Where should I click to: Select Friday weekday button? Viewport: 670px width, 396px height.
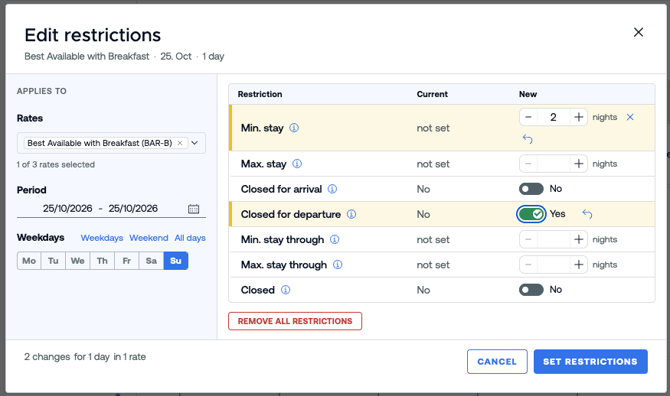point(126,261)
